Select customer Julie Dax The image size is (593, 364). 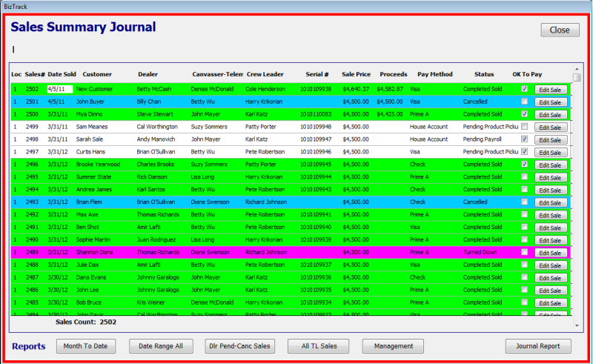tap(87, 265)
